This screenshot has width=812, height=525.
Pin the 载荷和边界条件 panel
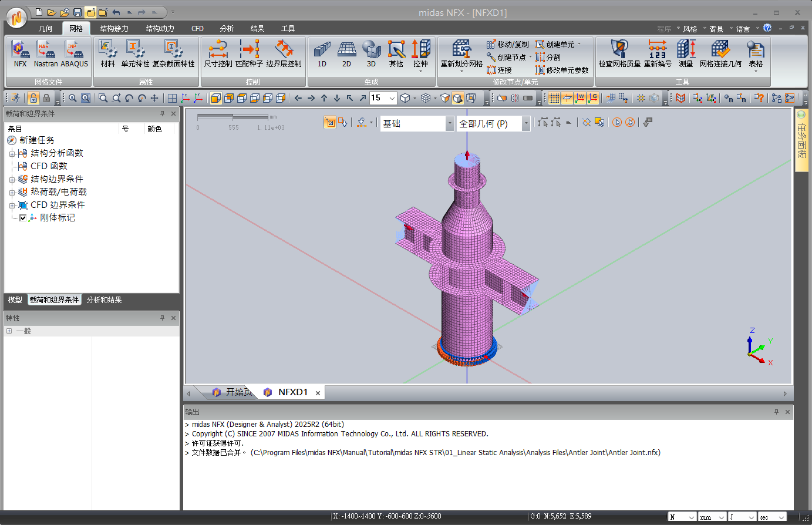click(x=163, y=113)
